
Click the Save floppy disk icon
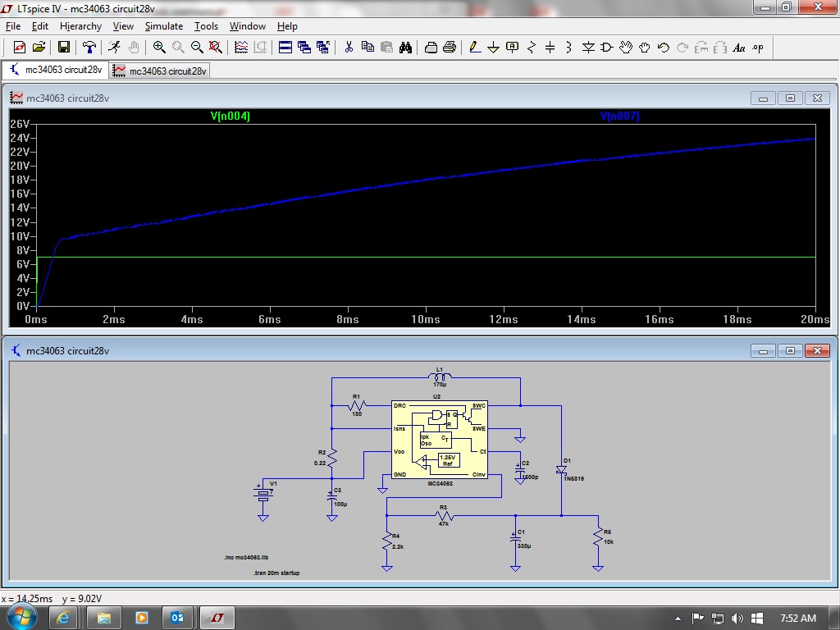(x=63, y=48)
